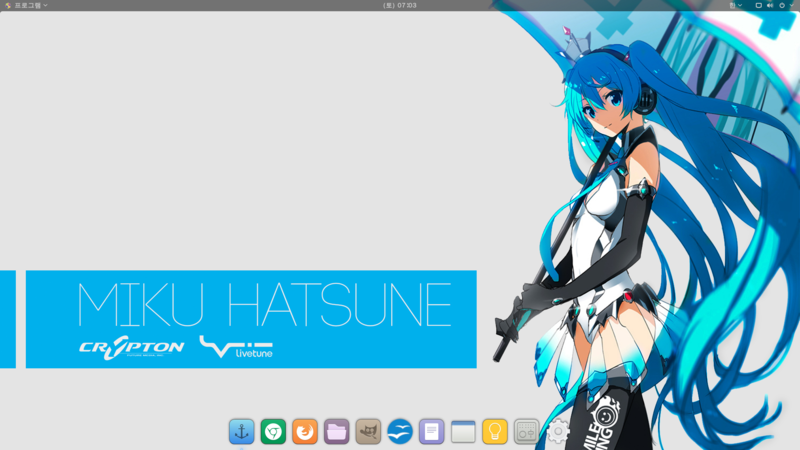Image resolution: width=800 pixels, height=450 pixels.
Task: Expand the system menu arrow at far right
Action: pos(791,5)
